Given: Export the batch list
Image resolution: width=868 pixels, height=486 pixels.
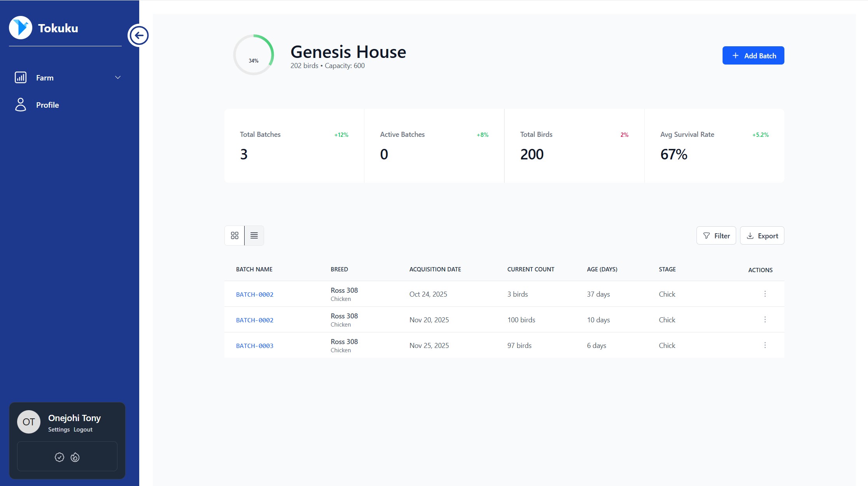Looking at the screenshot, I should [762, 236].
